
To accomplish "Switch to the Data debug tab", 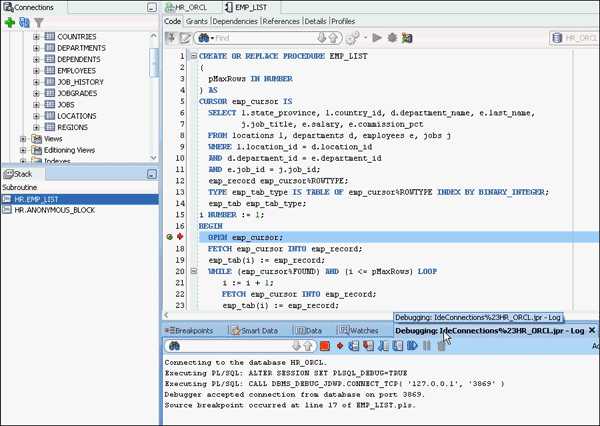I will (x=309, y=331).
